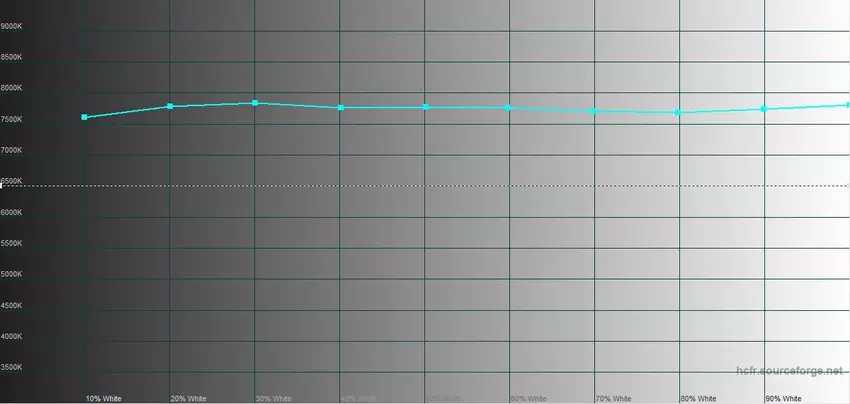Click the cyan marker at 60% White
850x404 pixels.
pos(509,107)
